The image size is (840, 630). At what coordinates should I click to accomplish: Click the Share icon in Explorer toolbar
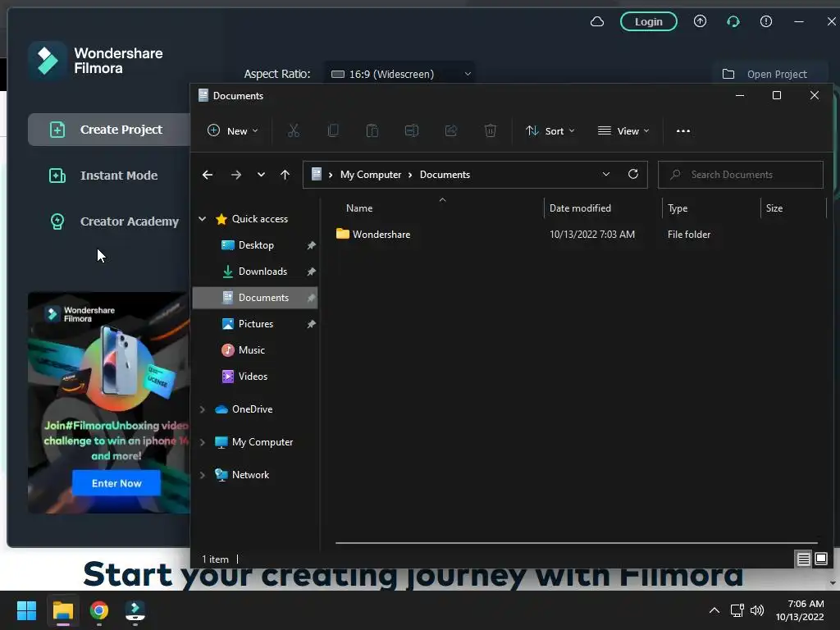coord(451,130)
